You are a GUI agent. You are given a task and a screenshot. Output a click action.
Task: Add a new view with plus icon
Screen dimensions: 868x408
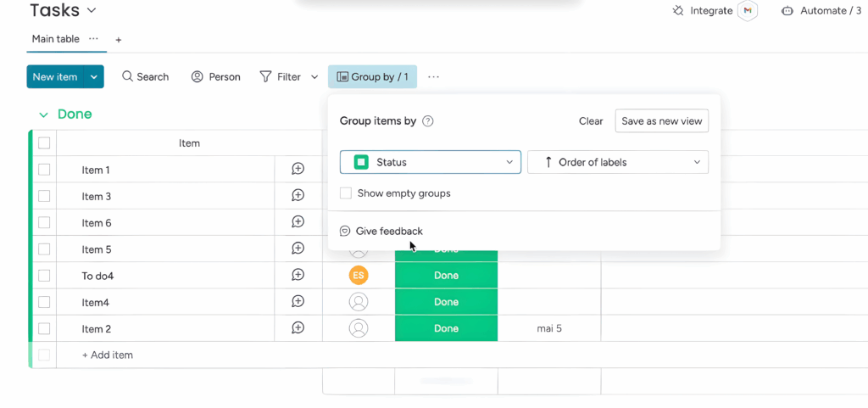pyautogui.click(x=119, y=40)
